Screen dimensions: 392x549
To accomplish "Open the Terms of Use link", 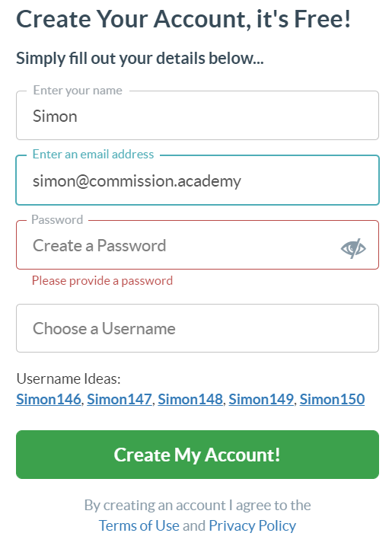I will tap(139, 525).
